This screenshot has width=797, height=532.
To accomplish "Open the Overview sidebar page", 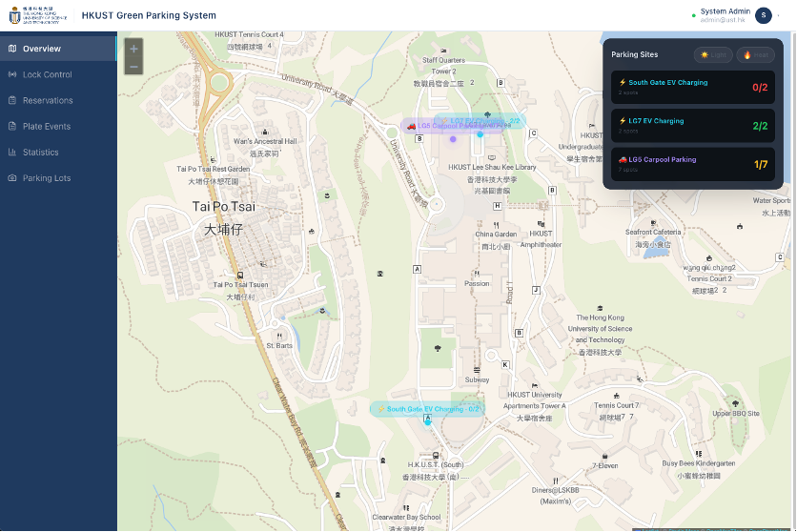I will tap(58, 49).
